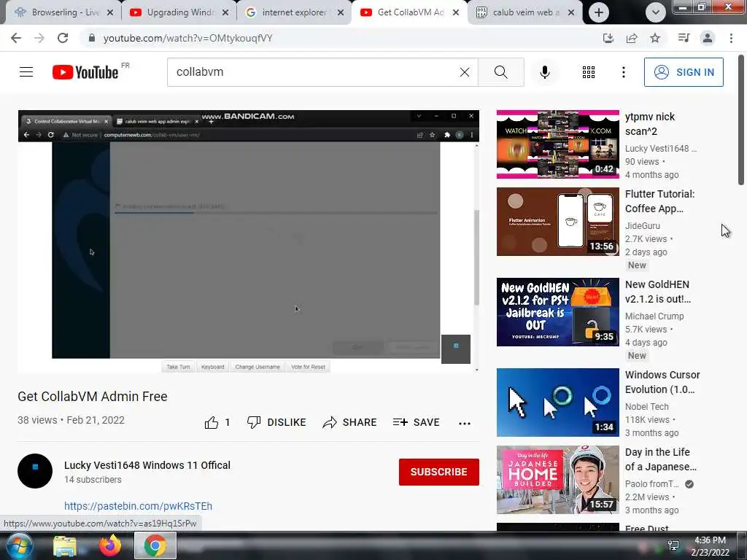Open Windows Cursor Evolution title link
747x560 pixels.
click(662, 382)
